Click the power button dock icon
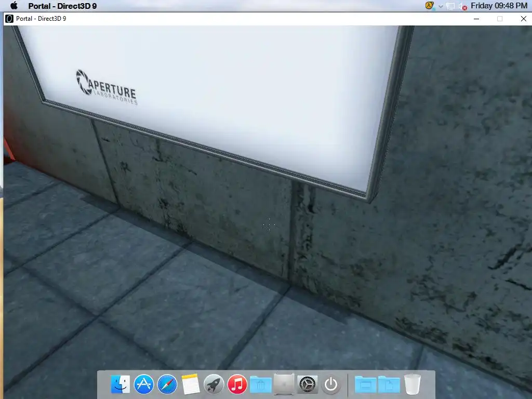Screen dimensions: 532x399 click(x=331, y=384)
